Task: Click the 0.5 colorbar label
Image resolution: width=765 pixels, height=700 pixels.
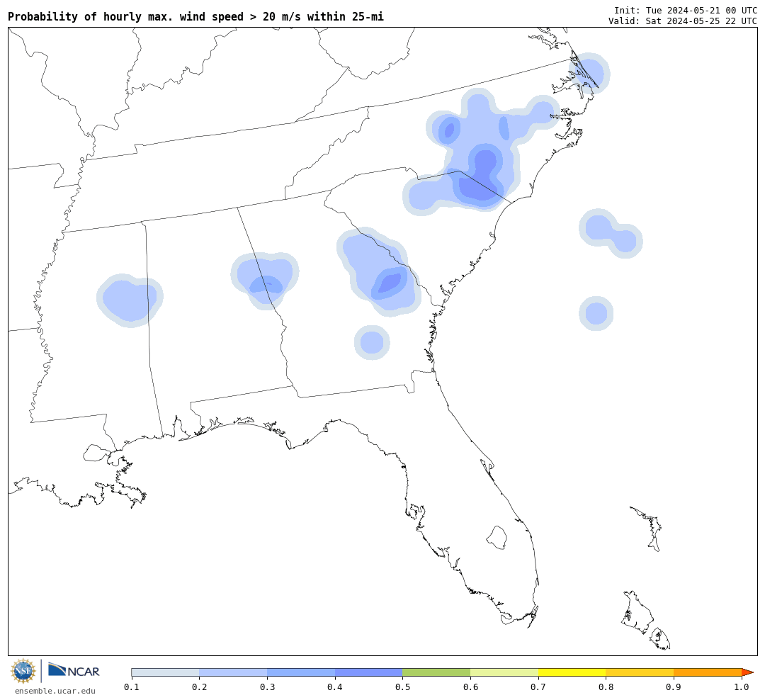Action: pyautogui.click(x=402, y=687)
